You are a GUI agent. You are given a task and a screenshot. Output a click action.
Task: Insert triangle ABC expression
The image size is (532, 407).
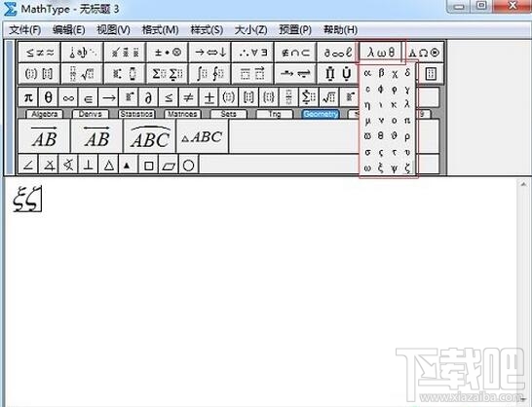click(x=203, y=136)
